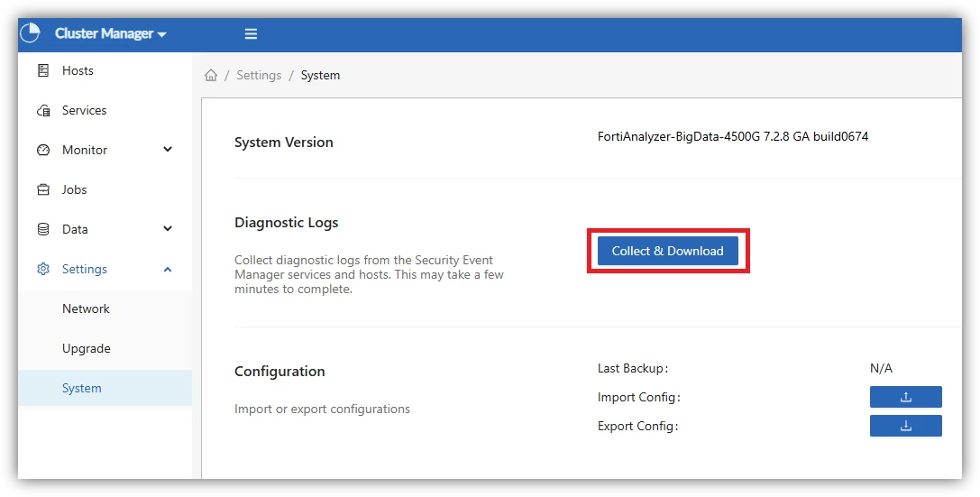Image resolution: width=980 pixels, height=497 pixels.
Task: Click the Last Backup label
Action: (x=633, y=368)
